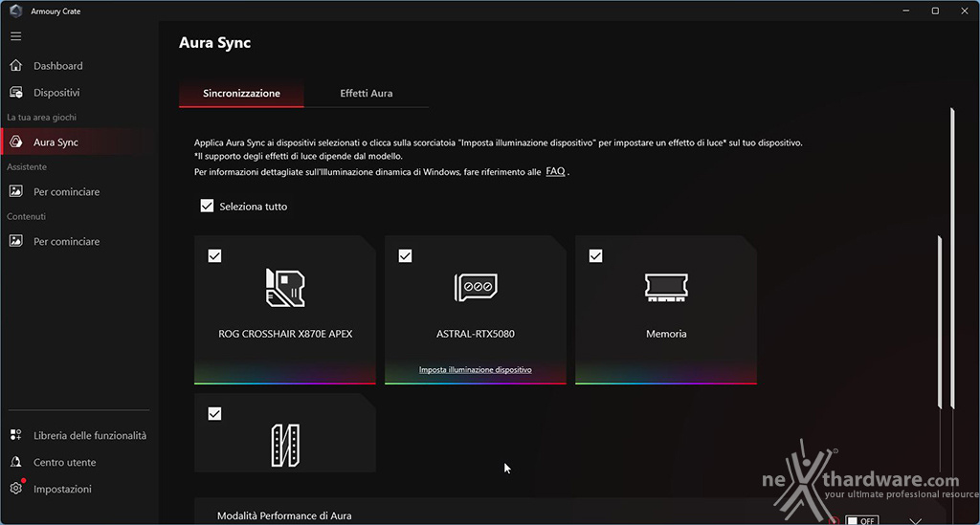Close the Armoury Crate window
980x525 pixels.
pyautogui.click(x=965, y=11)
